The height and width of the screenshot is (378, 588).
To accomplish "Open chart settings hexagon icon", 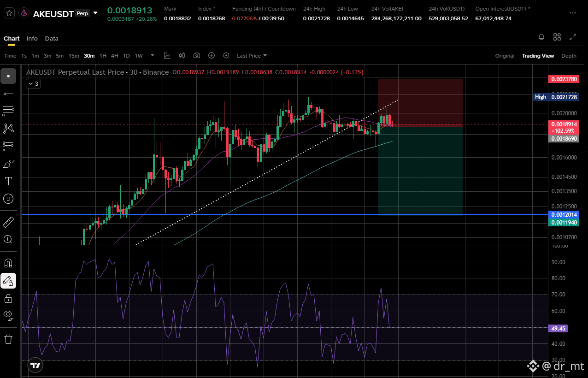I will 226,56.
